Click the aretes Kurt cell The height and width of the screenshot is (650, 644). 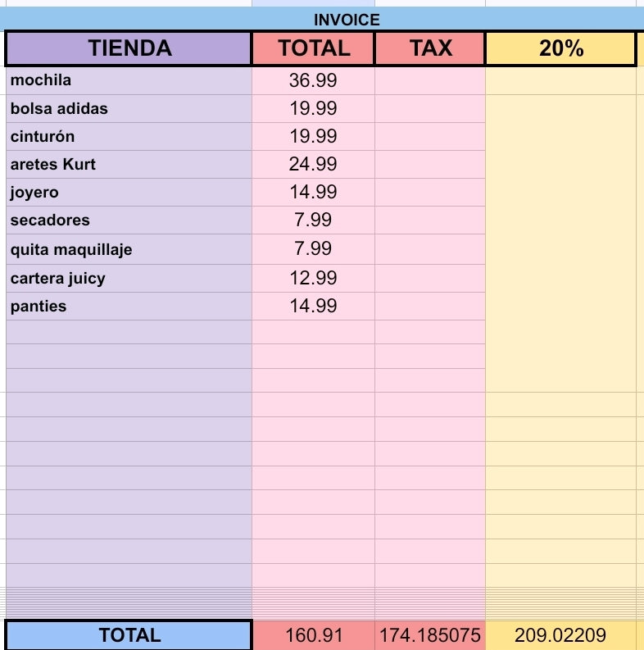pos(129,165)
